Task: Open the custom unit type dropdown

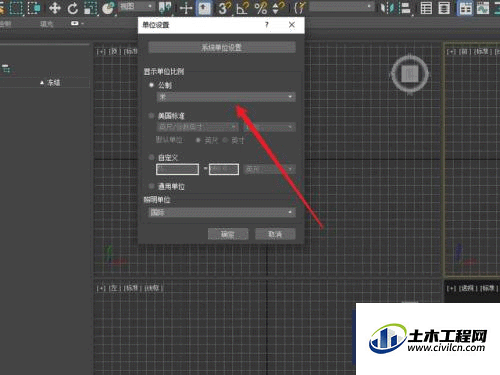Action: pos(269,169)
